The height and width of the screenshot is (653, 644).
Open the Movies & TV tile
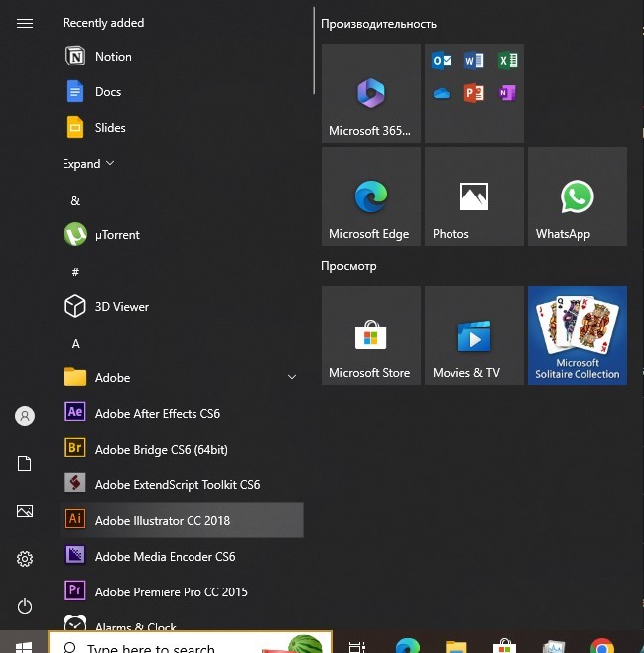[474, 335]
